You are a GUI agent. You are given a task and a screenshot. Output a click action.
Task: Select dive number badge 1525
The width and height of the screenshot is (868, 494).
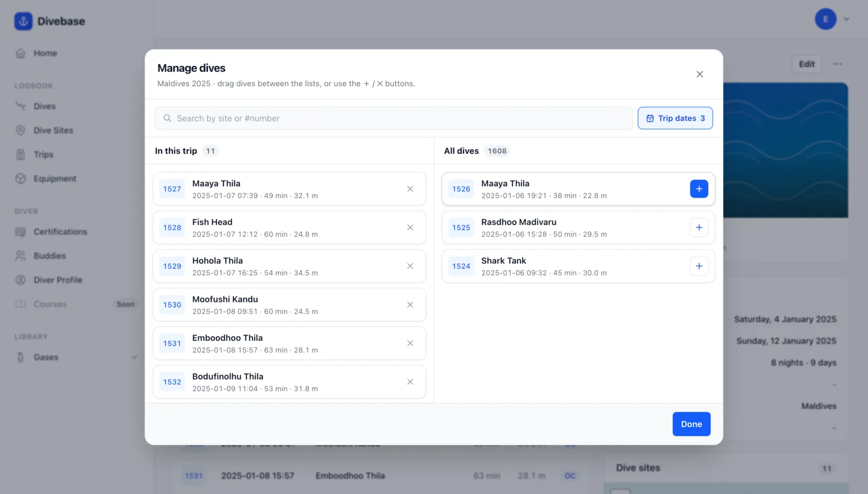click(x=461, y=227)
